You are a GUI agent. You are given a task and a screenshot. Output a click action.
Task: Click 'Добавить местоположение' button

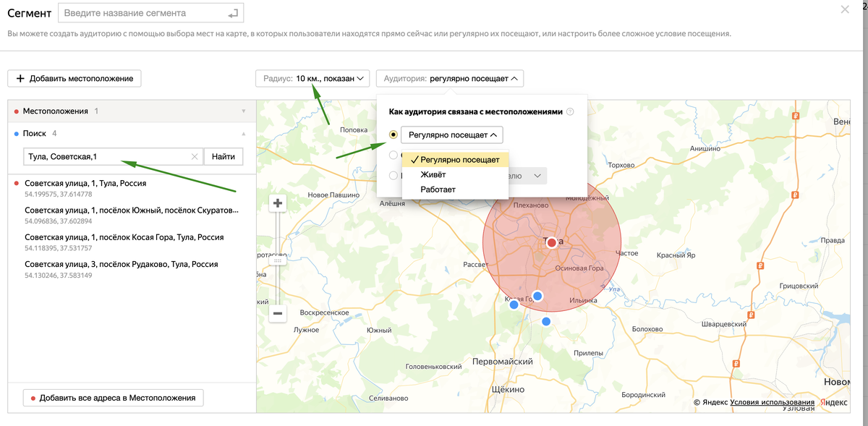[75, 78]
